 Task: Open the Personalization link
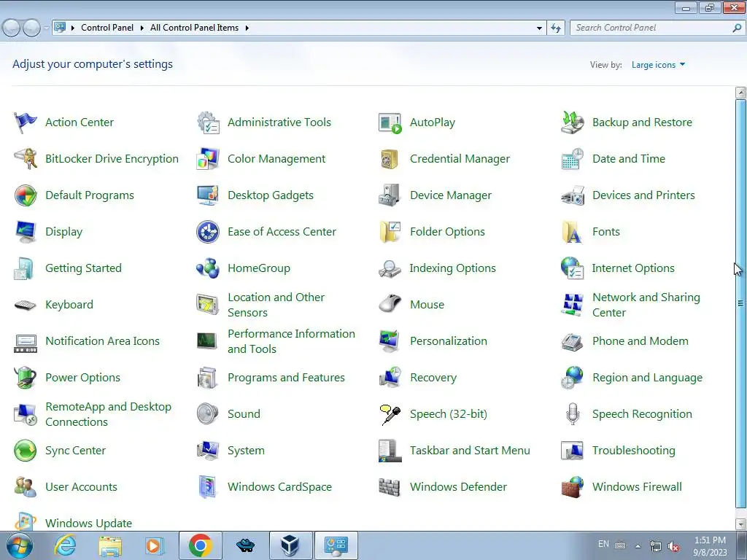pos(449,341)
